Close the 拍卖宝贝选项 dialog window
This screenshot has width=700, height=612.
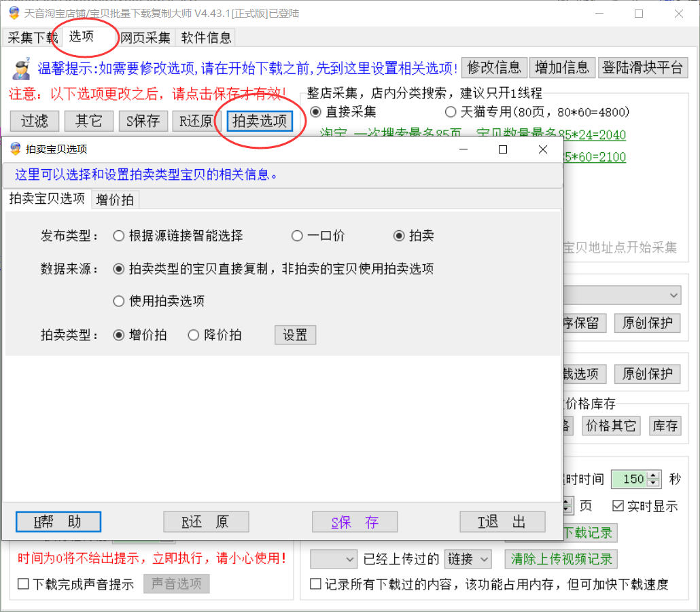[542, 149]
